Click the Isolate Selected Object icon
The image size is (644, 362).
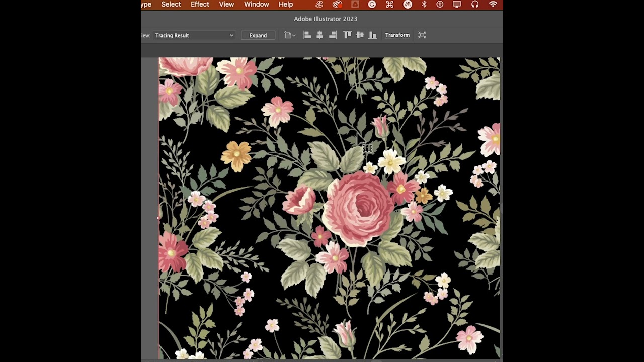click(422, 35)
